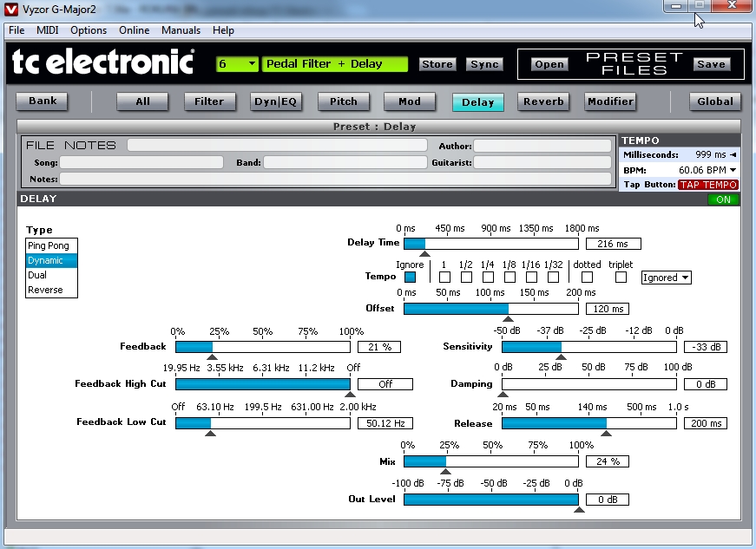Image resolution: width=756 pixels, height=549 pixels.
Task: Click the Feedback High Cut handle triangle
Action: [x=350, y=395]
